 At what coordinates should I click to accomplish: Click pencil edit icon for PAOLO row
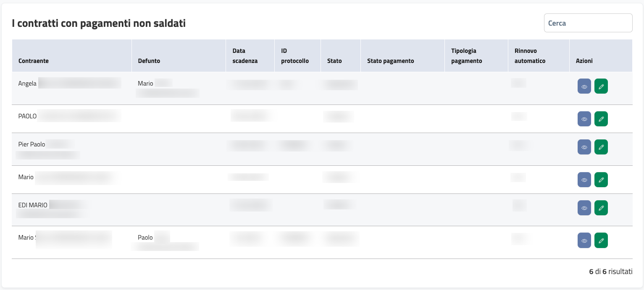[x=601, y=119]
